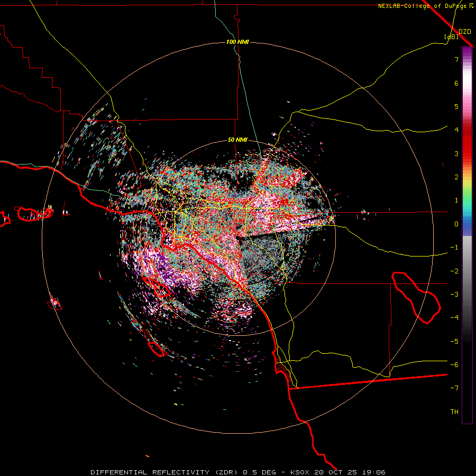
Task: Click the -2 scale value
Action: pyautogui.click(x=454, y=271)
